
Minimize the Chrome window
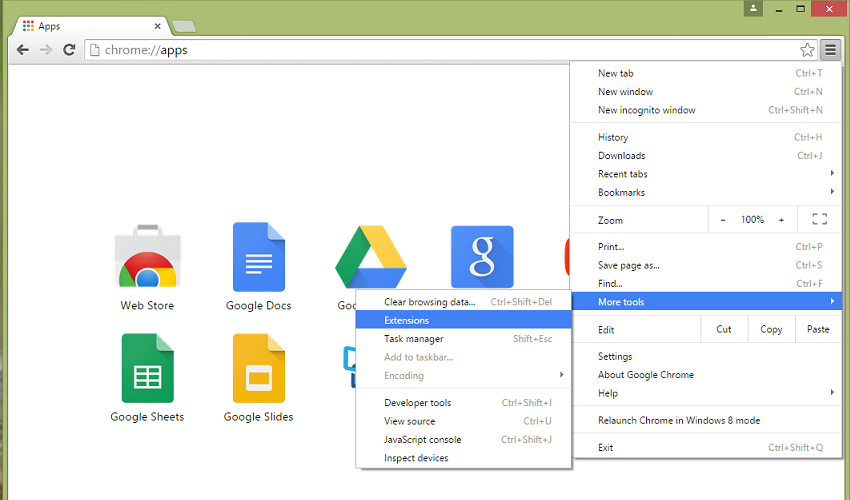778,9
